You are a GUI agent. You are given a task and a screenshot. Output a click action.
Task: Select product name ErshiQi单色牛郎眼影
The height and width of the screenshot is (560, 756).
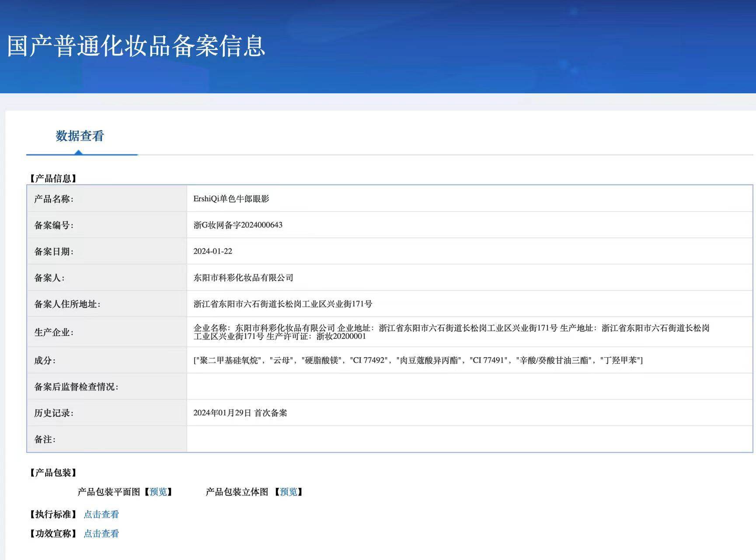click(231, 199)
